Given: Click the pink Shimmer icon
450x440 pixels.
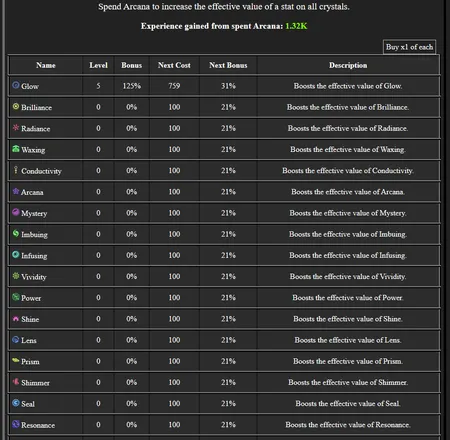Looking at the screenshot, I should pos(16,381).
